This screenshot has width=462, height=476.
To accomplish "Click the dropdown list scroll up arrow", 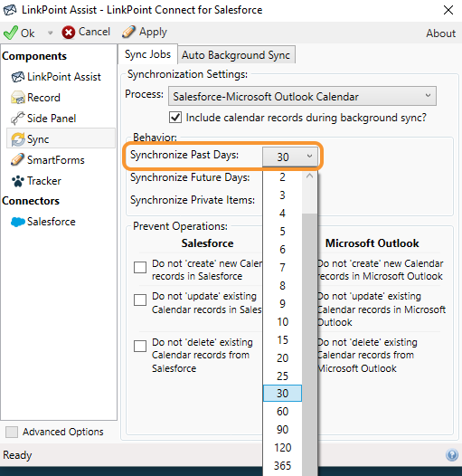I will coord(309,176).
